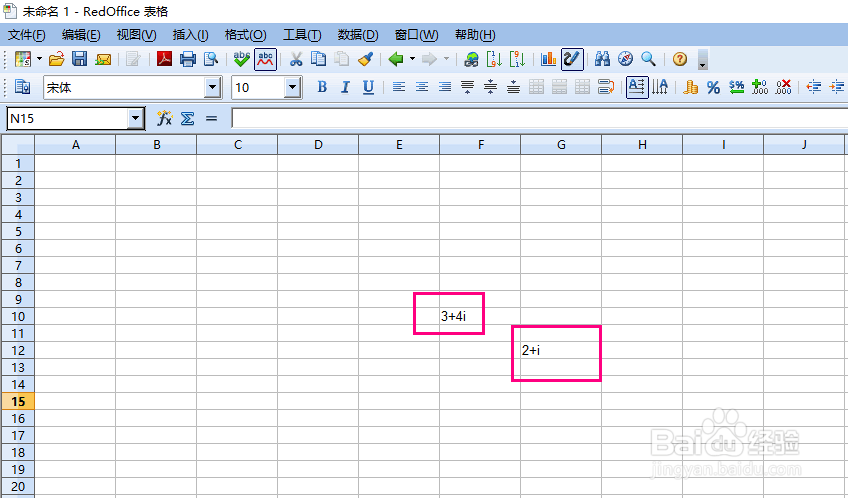848x498 pixels.
Task: Set text direction left-to-right
Action: (637, 87)
